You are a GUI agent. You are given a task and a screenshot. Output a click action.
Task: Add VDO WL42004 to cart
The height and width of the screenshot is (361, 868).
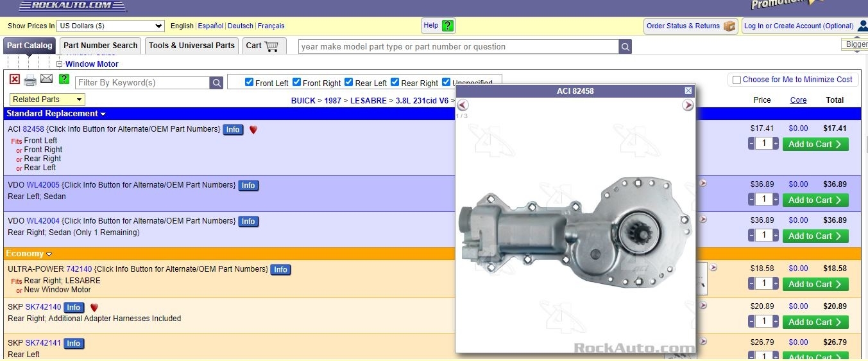tap(815, 236)
